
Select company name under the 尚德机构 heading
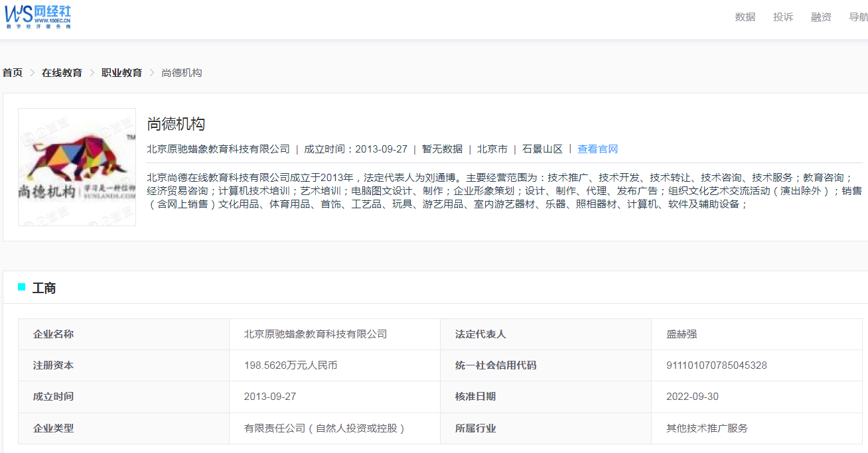click(x=218, y=149)
